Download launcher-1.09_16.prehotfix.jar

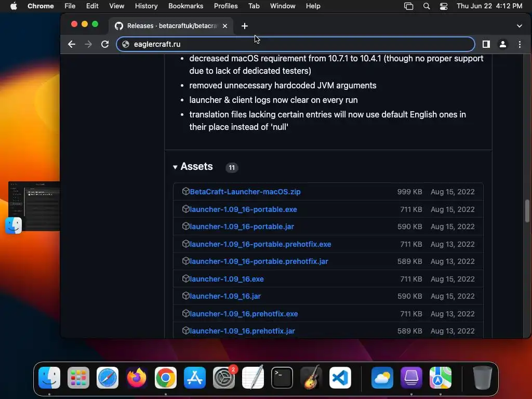click(x=242, y=331)
